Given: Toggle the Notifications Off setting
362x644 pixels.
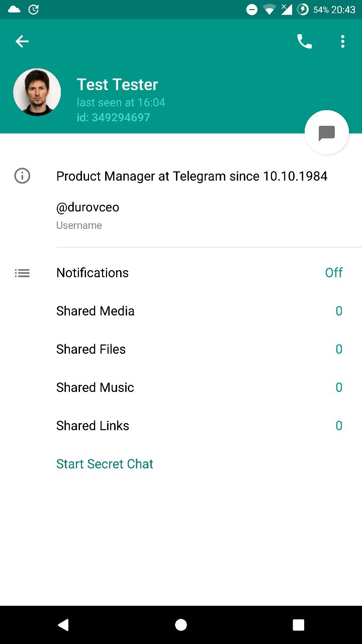Looking at the screenshot, I should [333, 273].
